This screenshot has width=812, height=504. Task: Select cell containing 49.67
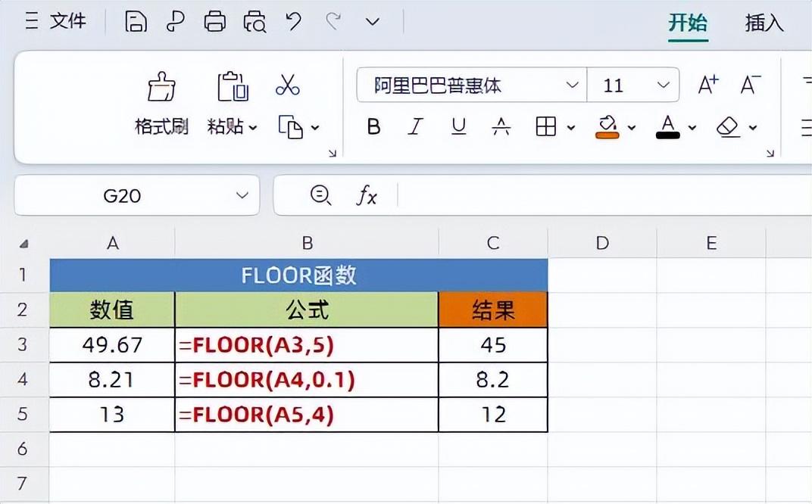point(112,345)
